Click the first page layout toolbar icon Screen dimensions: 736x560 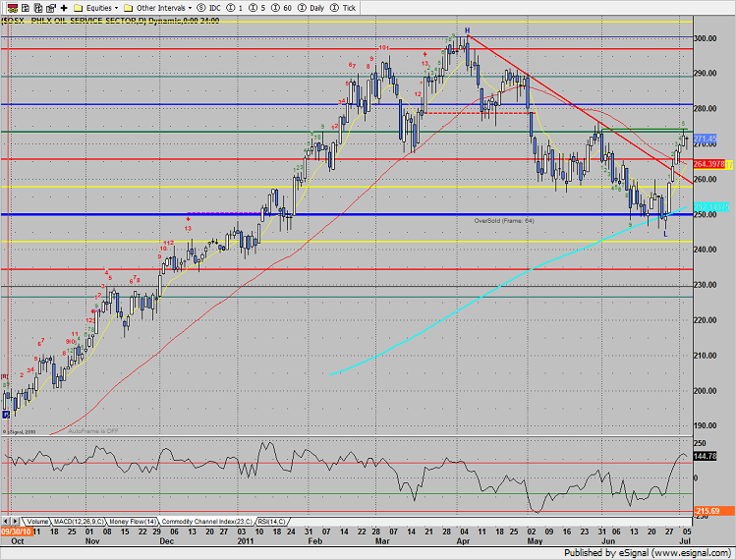[x=26, y=8]
